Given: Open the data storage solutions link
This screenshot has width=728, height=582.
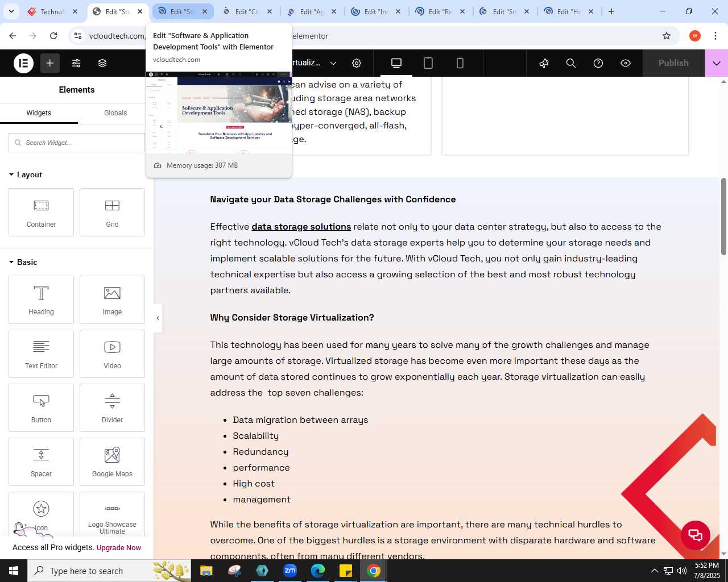Looking at the screenshot, I should (x=301, y=227).
